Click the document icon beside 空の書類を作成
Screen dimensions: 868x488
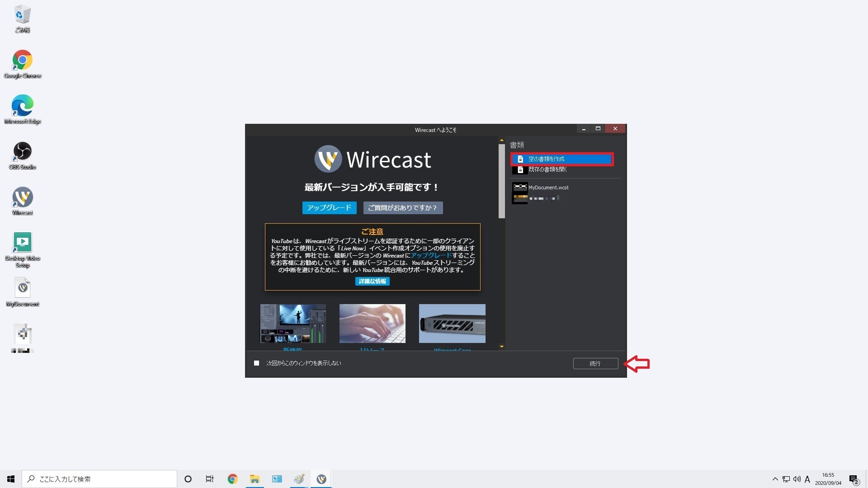tap(520, 159)
